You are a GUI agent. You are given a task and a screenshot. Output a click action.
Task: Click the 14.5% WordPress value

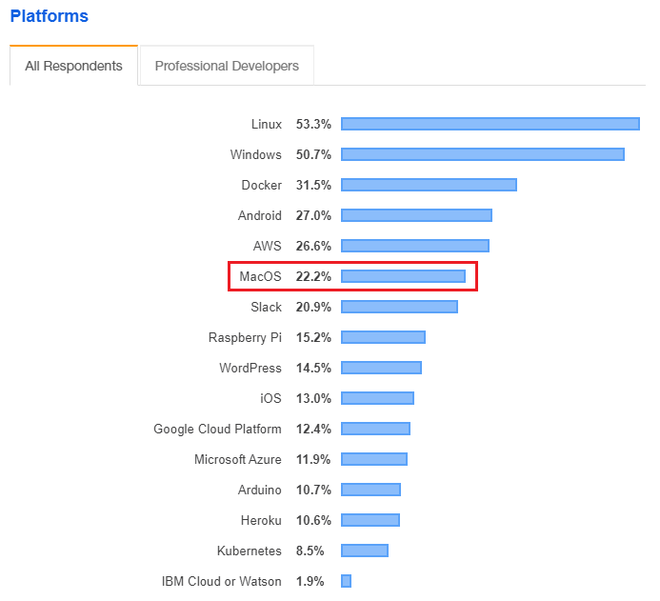(x=314, y=368)
